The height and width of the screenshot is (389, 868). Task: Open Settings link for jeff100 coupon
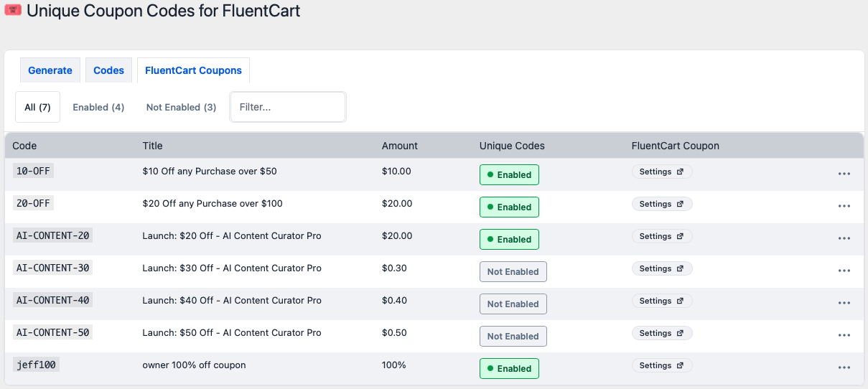(x=662, y=365)
